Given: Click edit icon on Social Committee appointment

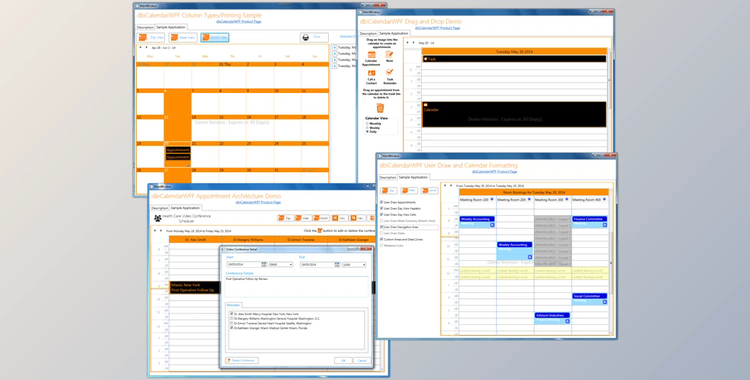Looking at the screenshot, I should coord(605,302).
